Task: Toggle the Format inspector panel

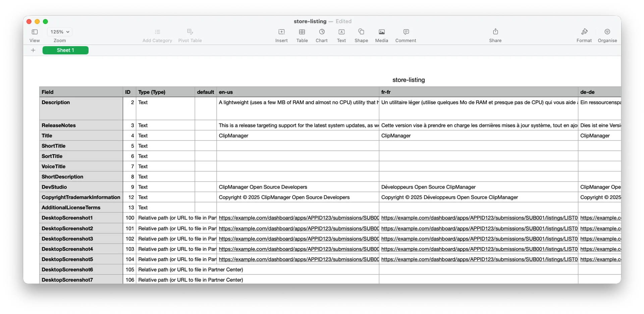Action: [x=584, y=32]
